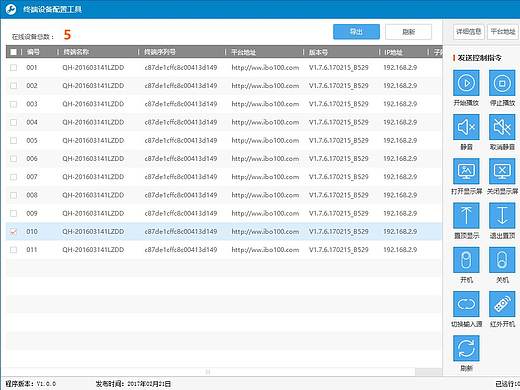Check the box for device 011
Image resolution: width=520 pixels, height=390 pixels.
(x=13, y=250)
